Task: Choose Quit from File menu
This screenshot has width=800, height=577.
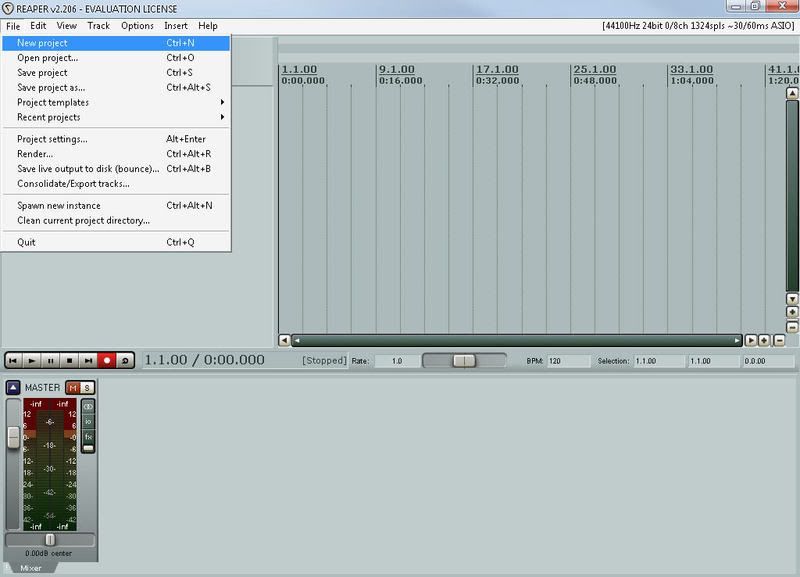Action: [x=116, y=242]
